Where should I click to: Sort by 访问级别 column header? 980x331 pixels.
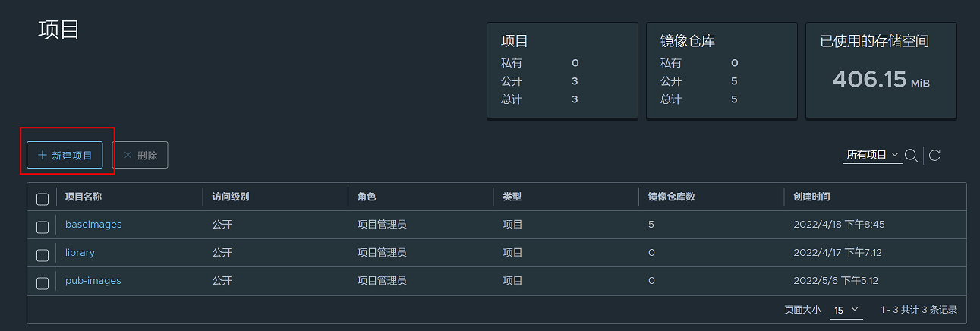tap(231, 197)
